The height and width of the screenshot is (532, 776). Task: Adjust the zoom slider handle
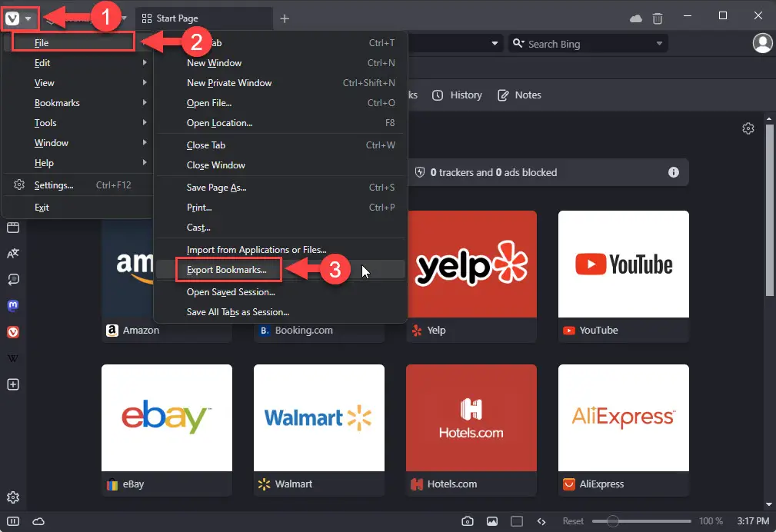click(x=613, y=521)
